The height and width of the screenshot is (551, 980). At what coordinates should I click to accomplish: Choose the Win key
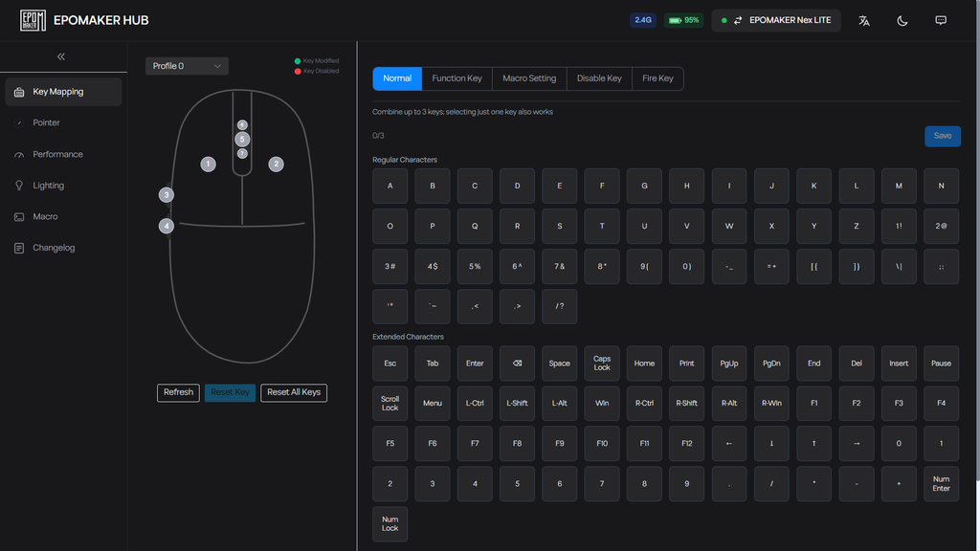[x=602, y=404]
